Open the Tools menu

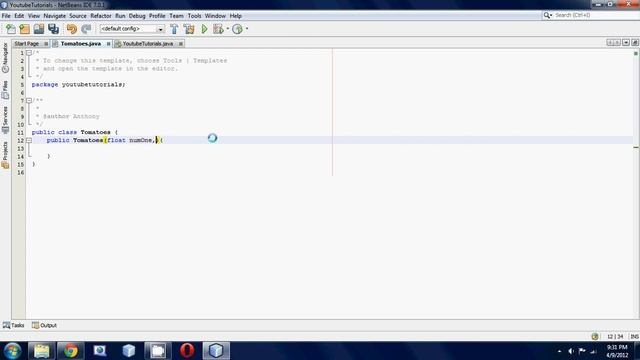[x=195, y=16]
